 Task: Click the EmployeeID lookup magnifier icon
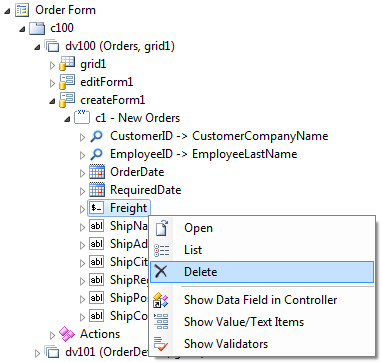click(x=97, y=154)
